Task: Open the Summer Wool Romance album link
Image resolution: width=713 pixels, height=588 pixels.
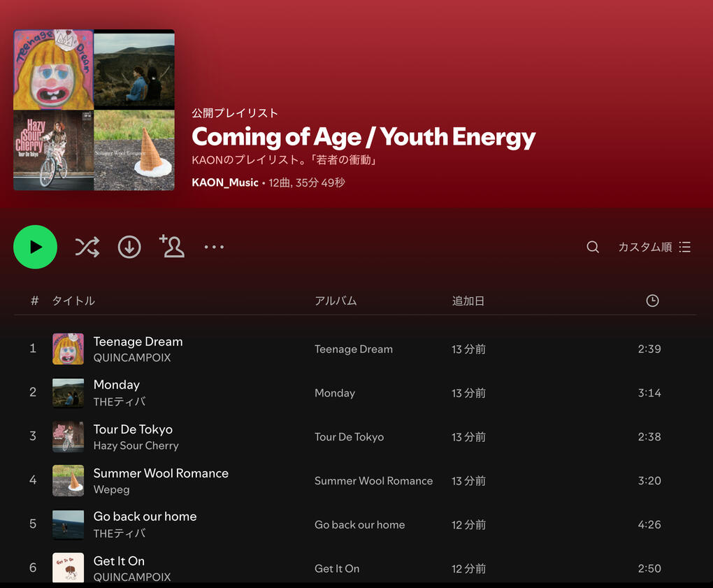Action: 373,481
